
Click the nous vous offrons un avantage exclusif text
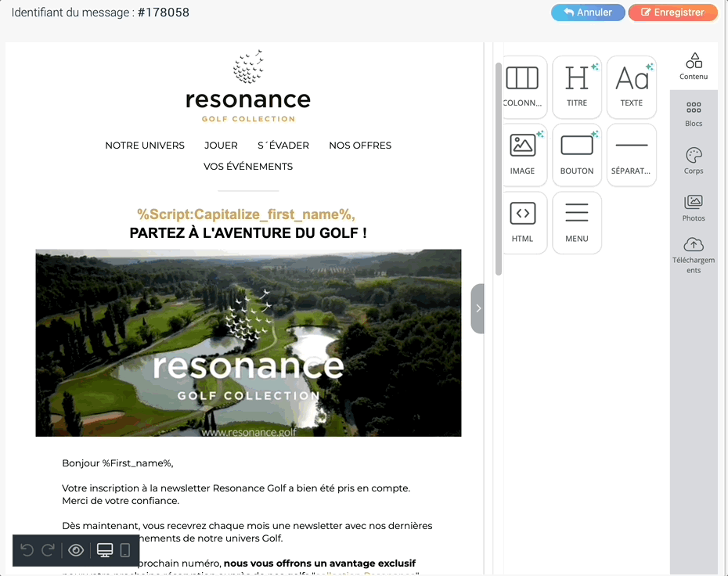click(x=320, y=563)
